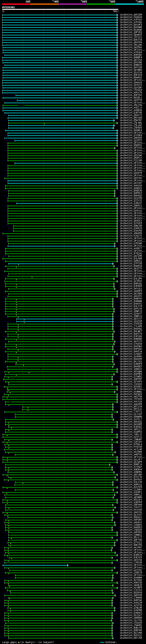Select hit UniRef100_A7R3K4
The image size is (146, 644).
(x=131, y=53)
